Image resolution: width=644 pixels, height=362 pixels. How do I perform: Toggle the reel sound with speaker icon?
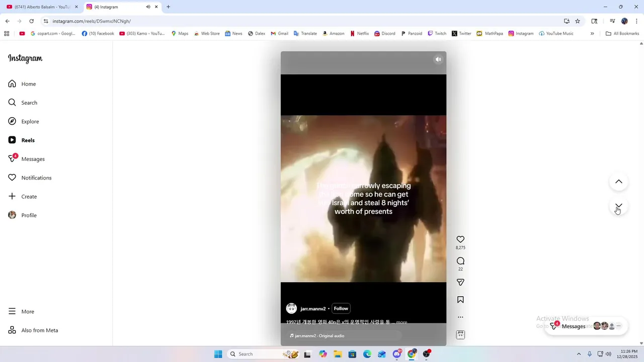pyautogui.click(x=438, y=59)
